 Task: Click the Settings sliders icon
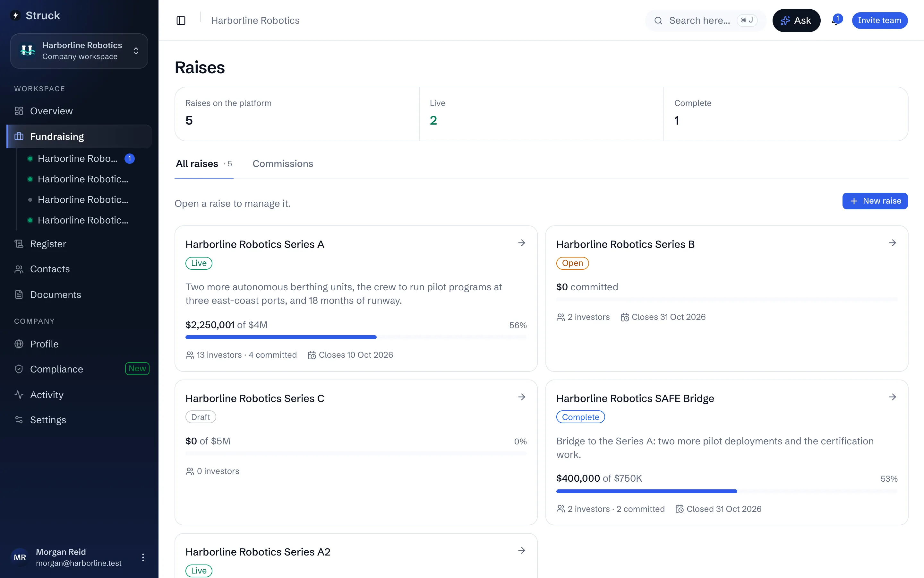19,420
